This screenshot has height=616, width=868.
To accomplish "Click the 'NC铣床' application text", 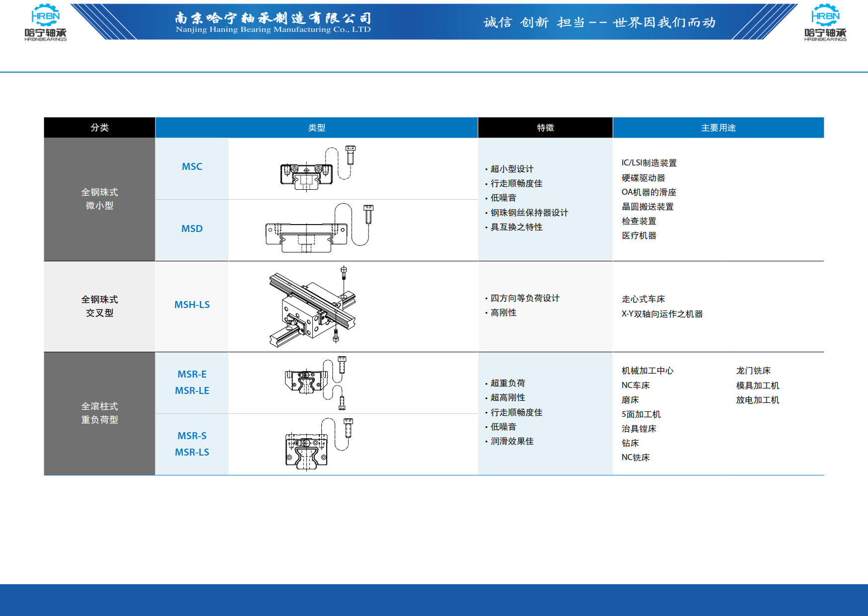I will pos(636,458).
